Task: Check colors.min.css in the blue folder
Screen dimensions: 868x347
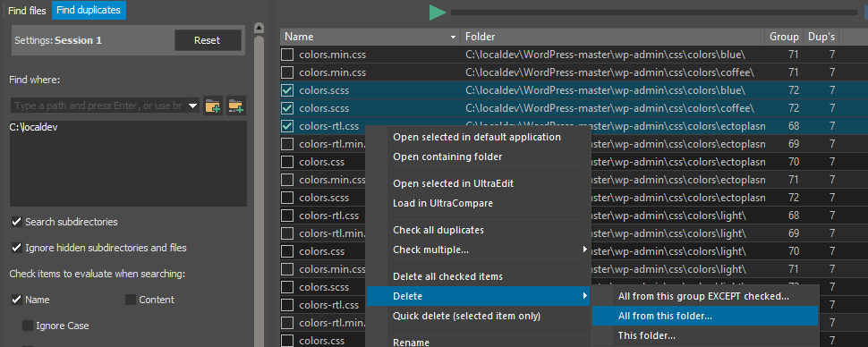Action: [x=287, y=55]
